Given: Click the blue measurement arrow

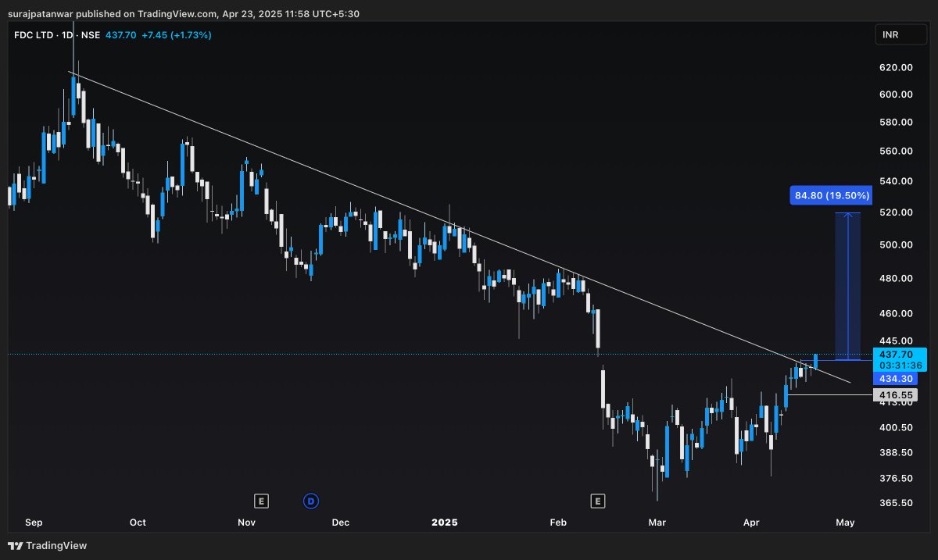Looking at the screenshot, I should [x=848, y=286].
